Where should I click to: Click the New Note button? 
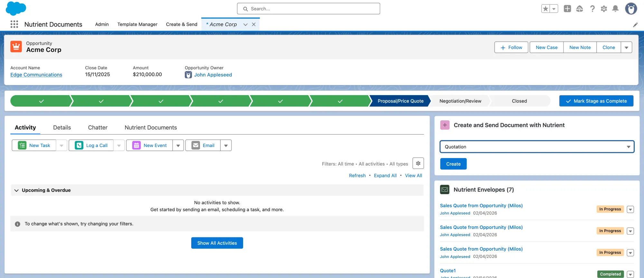click(580, 47)
